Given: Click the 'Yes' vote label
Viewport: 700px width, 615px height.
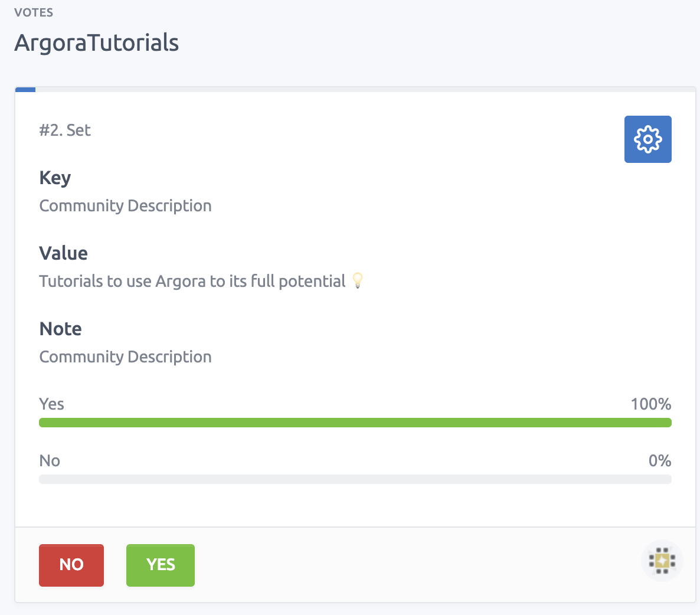Looking at the screenshot, I should point(51,404).
